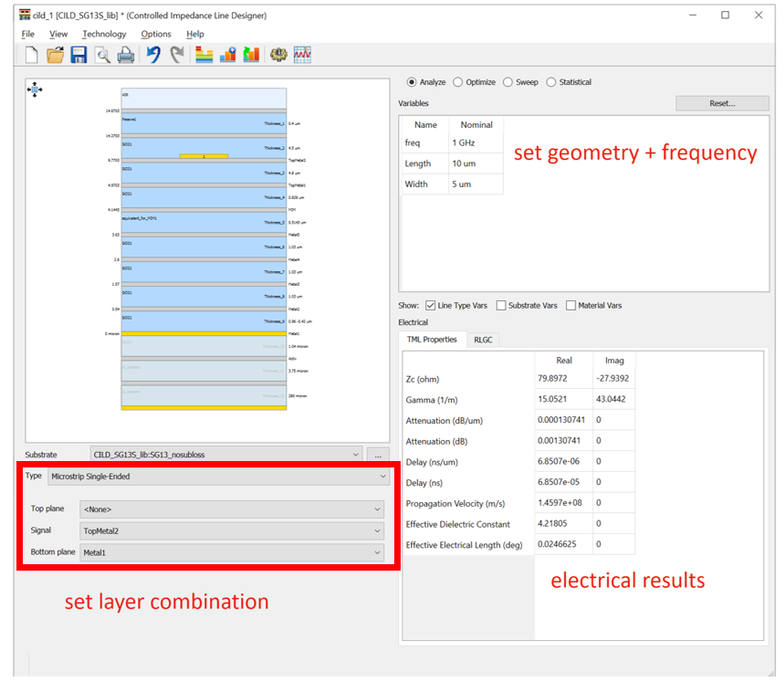
Task: Click the Effective Dielectric Constant value 4.21805
Action: click(563, 523)
